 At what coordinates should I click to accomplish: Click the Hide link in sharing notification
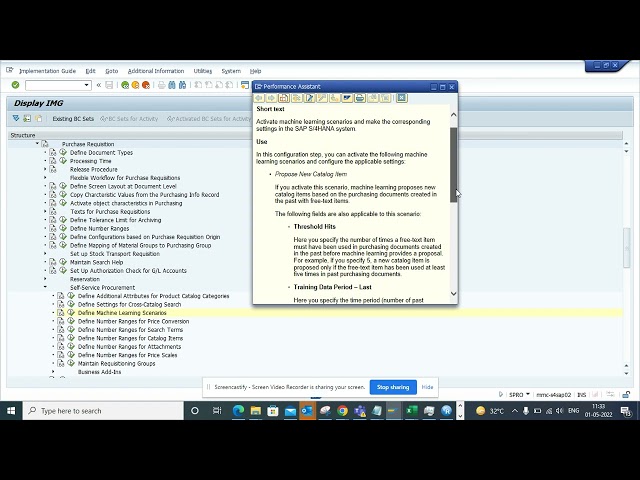click(427, 387)
